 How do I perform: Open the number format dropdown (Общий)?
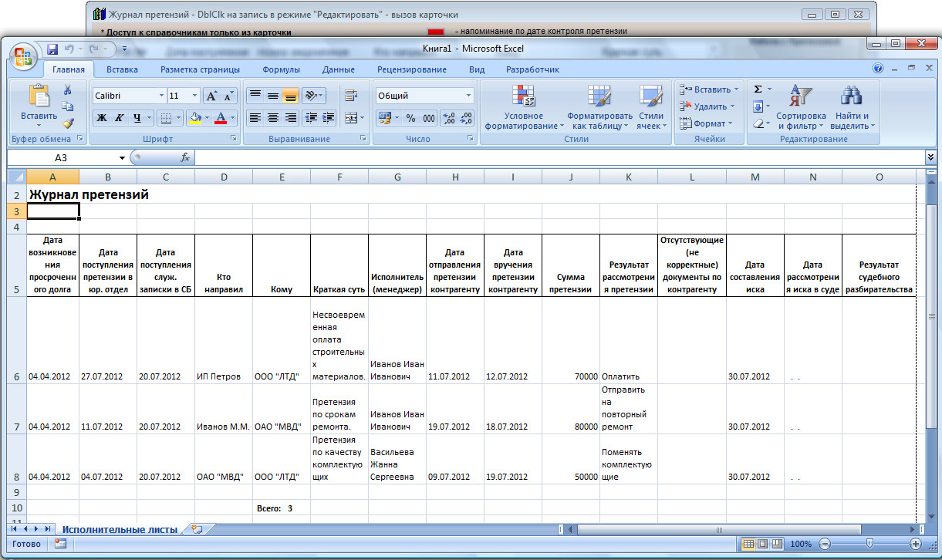coord(468,96)
